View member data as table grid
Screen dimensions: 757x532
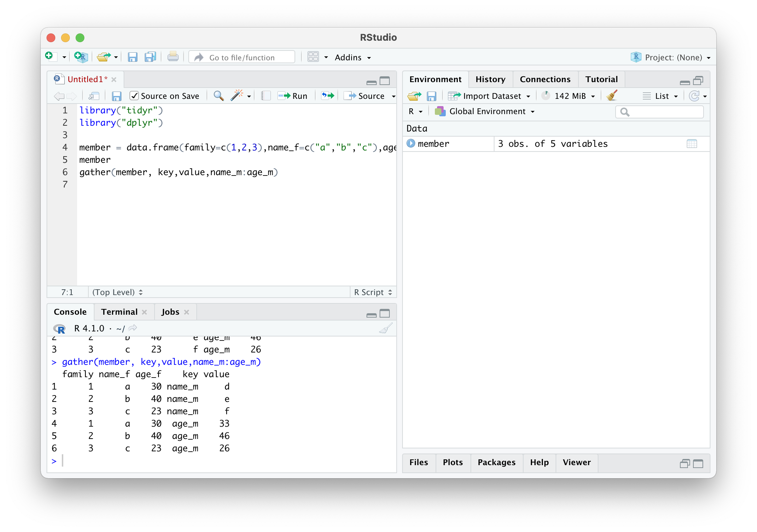point(692,144)
